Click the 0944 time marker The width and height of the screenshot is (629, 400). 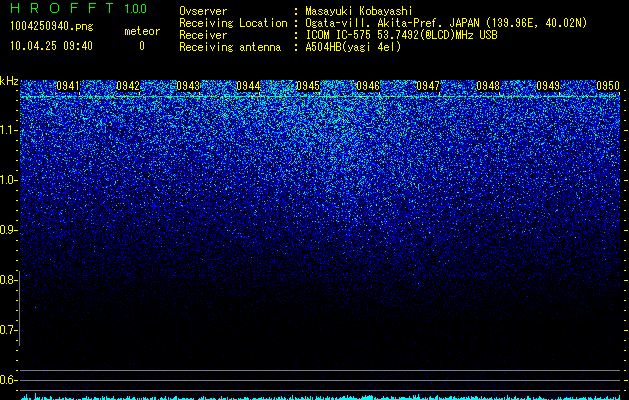pyautogui.click(x=248, y=85)
